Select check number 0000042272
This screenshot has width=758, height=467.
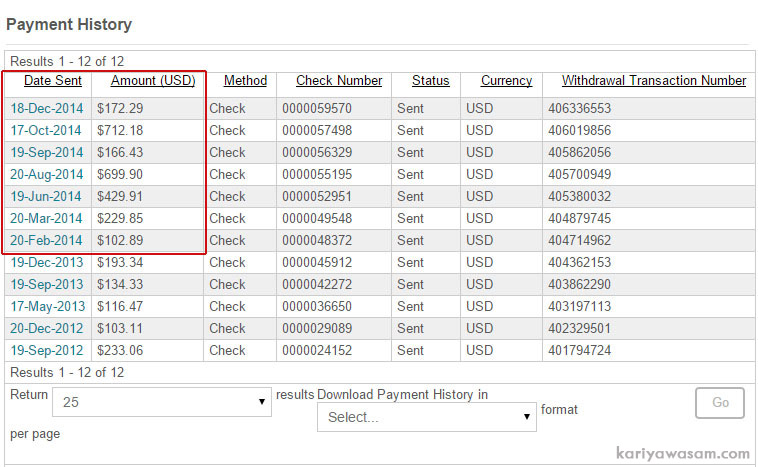[x=317, y=284]
